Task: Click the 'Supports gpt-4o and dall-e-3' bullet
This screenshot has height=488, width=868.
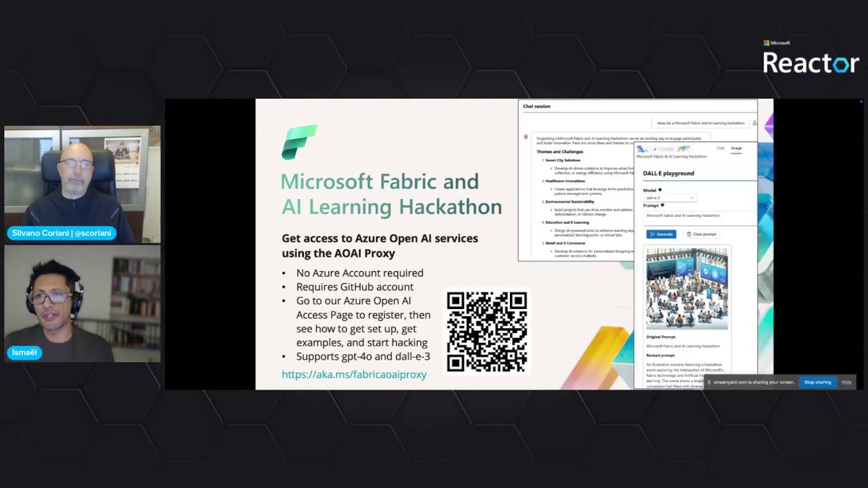Action: pyautogui.click(x=363, y=357)
